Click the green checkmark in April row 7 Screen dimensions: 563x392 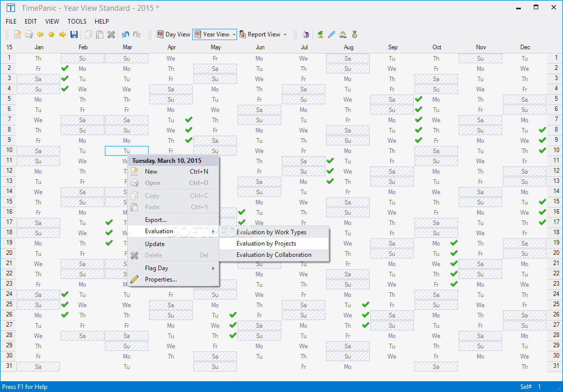tap(189, 119)
